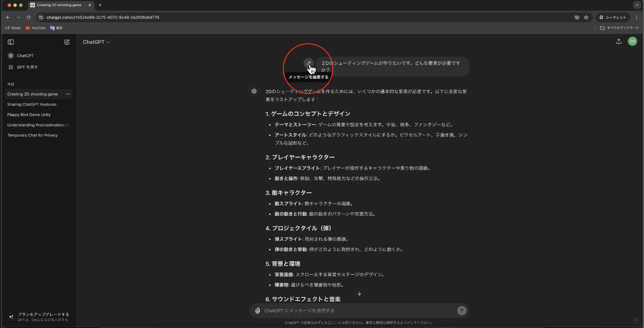Click the attach file paperclip icon
The width and height of the screenshot is (644, 328).
pos(258,310)
